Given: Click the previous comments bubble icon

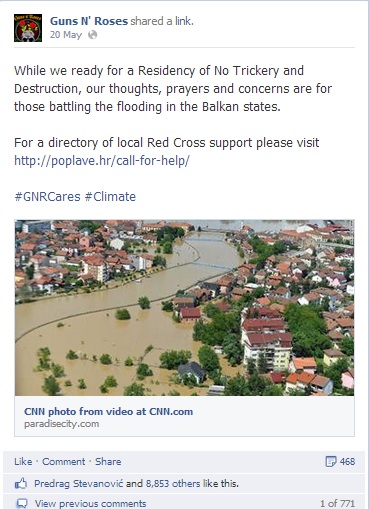Looking at the screenshot, I should 22,503.
